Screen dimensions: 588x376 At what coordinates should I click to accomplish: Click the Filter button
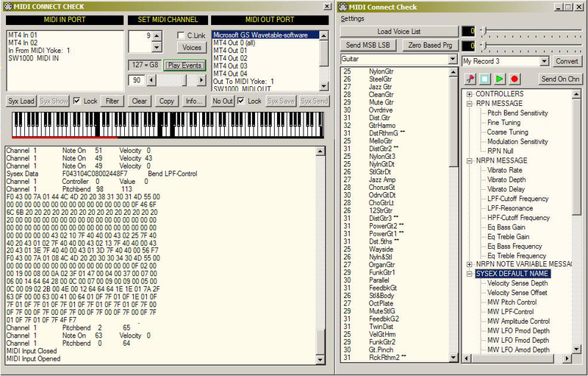[112, 101]
